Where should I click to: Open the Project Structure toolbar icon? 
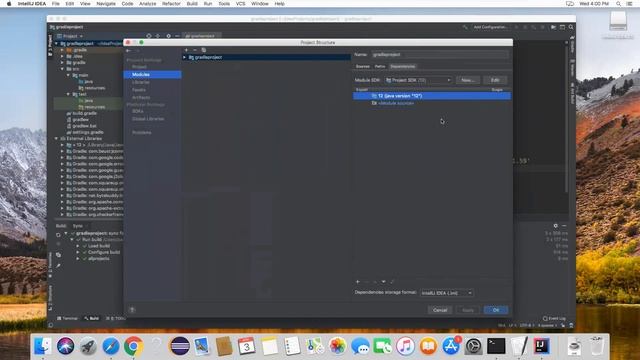(x=553, y=27)
